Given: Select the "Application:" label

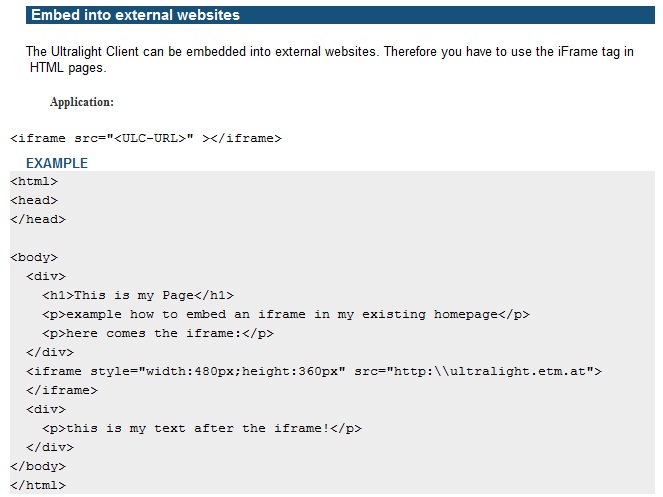Looking at the screenshot, I should coord(81,102).
